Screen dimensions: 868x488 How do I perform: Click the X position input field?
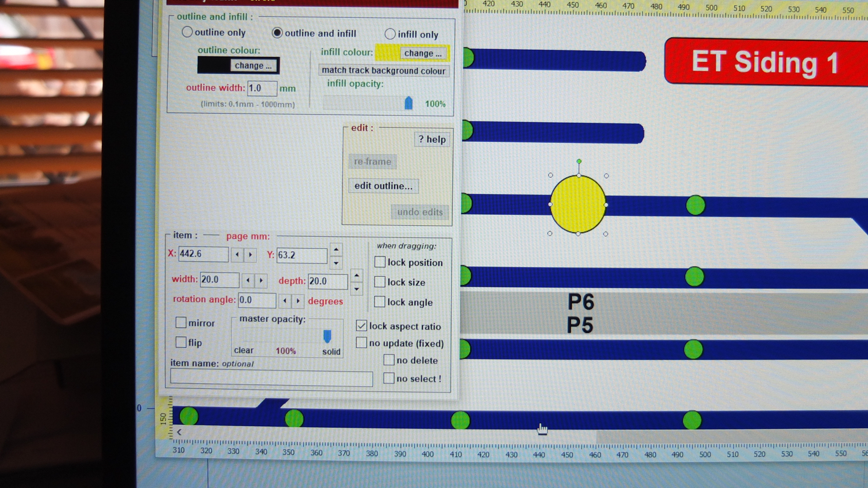[203, 254]
